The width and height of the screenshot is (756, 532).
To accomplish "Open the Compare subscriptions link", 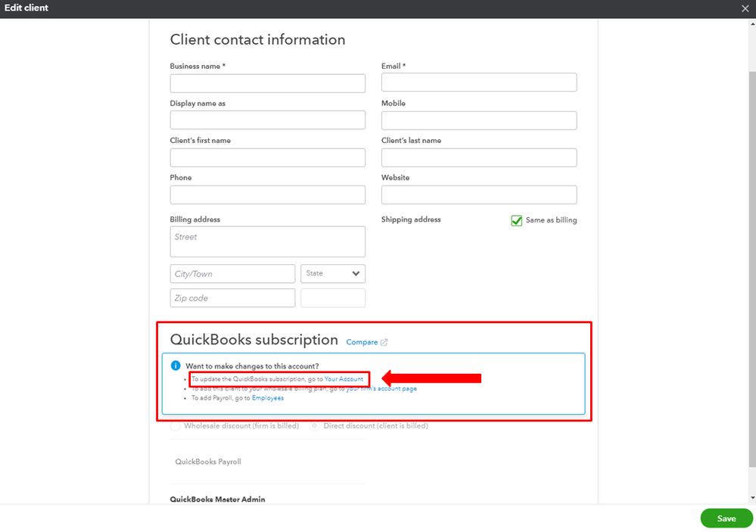I will (362, 342).
